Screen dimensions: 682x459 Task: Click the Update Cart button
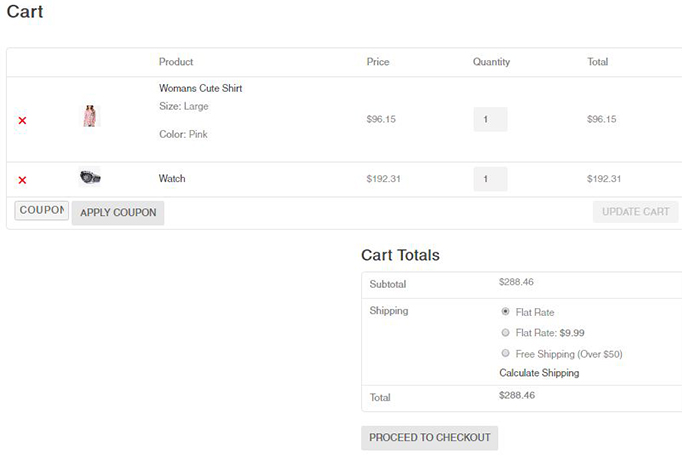coord(635,212)
